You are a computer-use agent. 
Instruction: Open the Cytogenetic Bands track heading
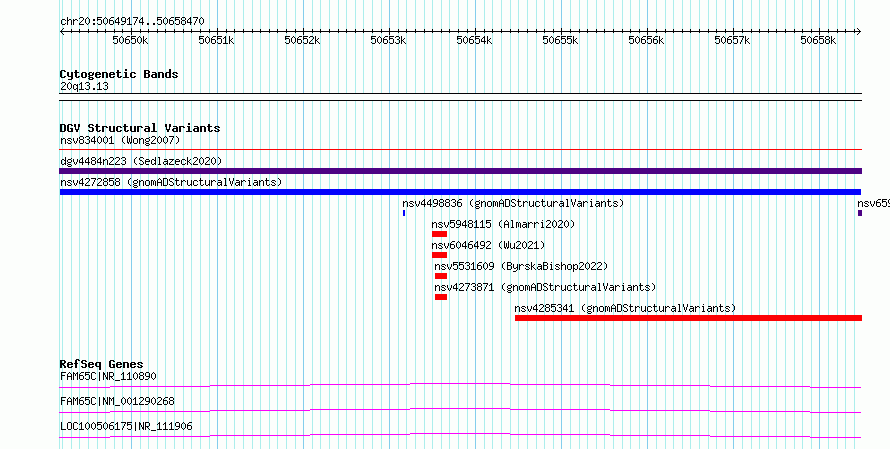pyautogui.click(x=119, y=74)
